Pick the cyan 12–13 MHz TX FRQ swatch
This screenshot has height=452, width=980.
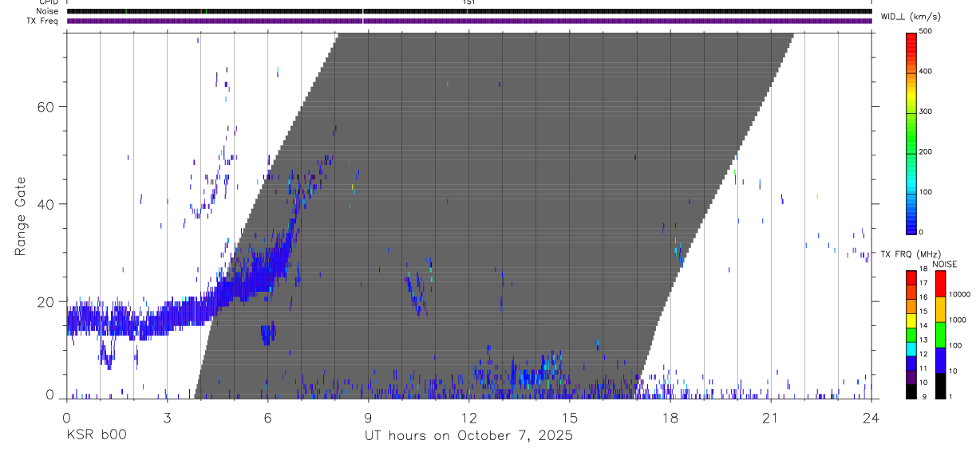click(911, 348)
